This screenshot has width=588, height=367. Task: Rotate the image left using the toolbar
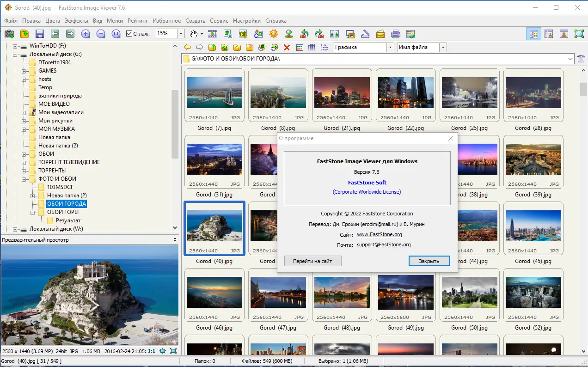coord(304,34)
